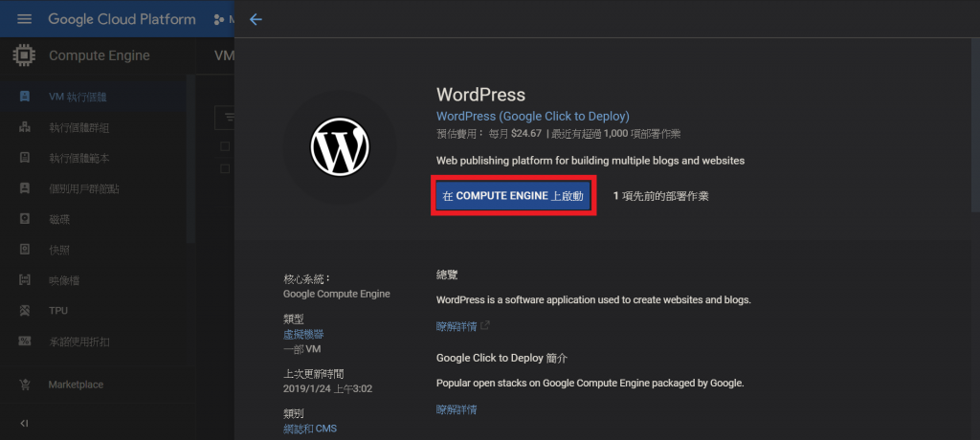This screenshot has height=440, width=980.
Task: Open the hamburger navigation menu
Action: click(24, 19)
